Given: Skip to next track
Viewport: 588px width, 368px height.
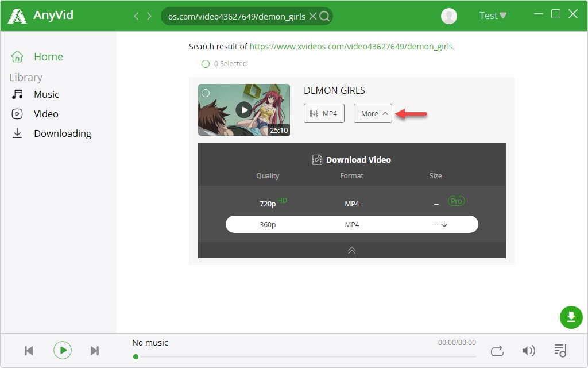Looking at the screenshot, I should pyautogui.click(x=95, y=351).
